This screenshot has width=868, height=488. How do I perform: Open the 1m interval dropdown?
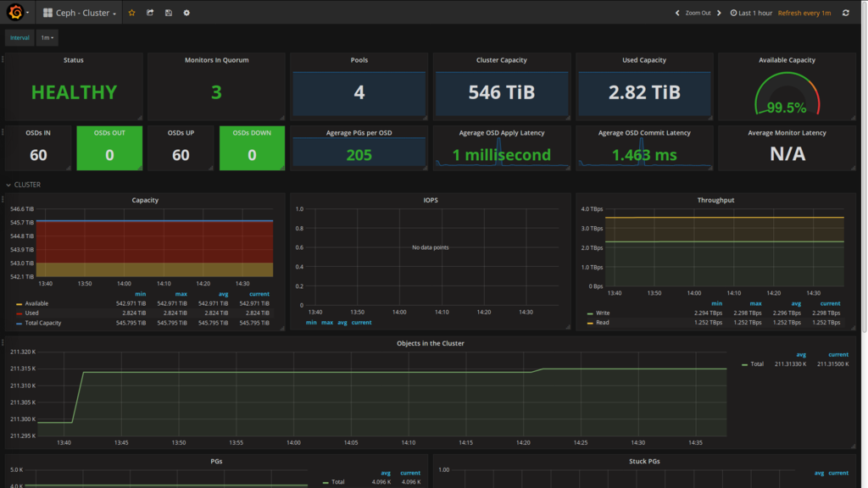[x=47, y=37]
